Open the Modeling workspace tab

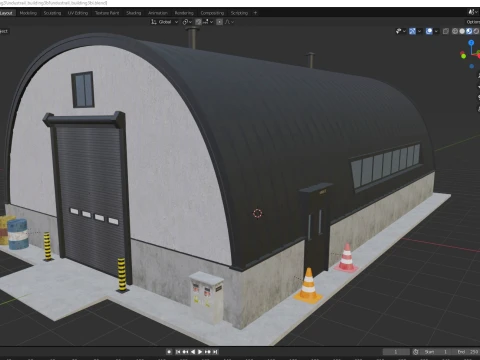28,13
